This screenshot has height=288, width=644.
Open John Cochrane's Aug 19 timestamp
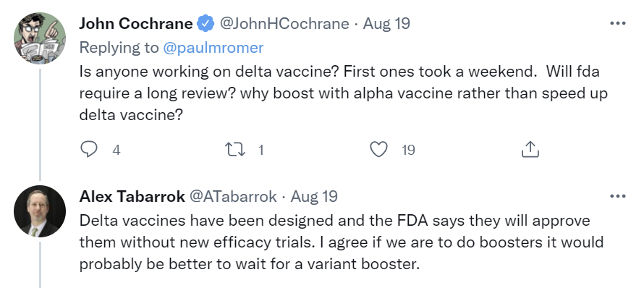coord(386,23)
